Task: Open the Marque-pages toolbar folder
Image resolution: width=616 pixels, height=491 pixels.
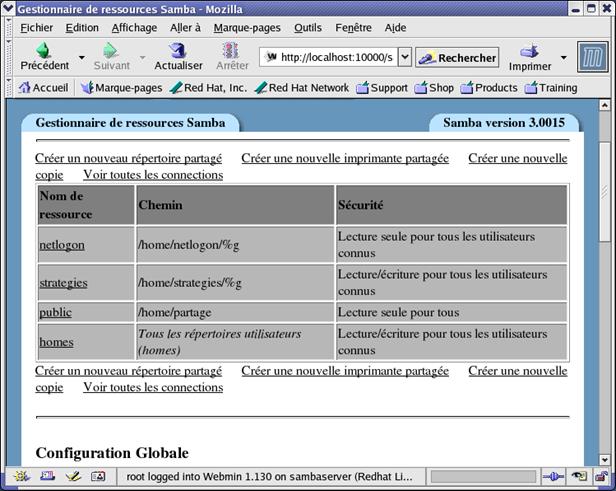Action: coord(121,88)
